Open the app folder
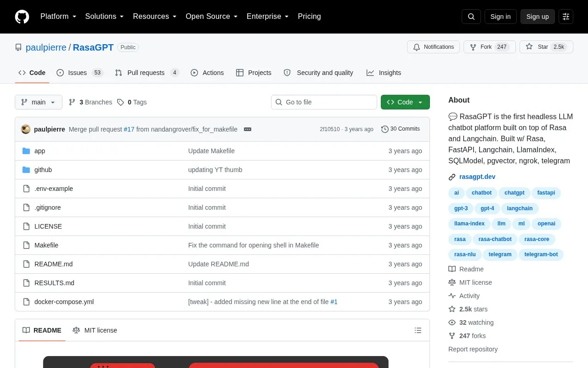Screen dimensions: 588x368 pyautogui.click(x=40, y=151)
